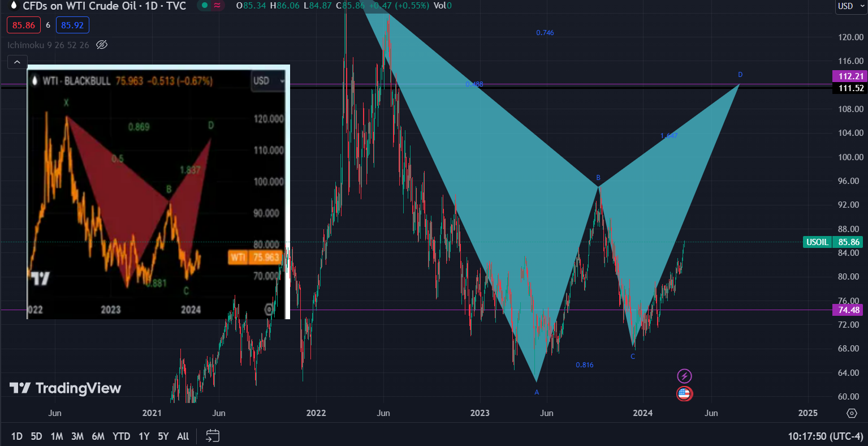The height and width of the screenshot is (446, 868).
Task: Click the approximate-equals data icon in header
Action: coord(217,6)
